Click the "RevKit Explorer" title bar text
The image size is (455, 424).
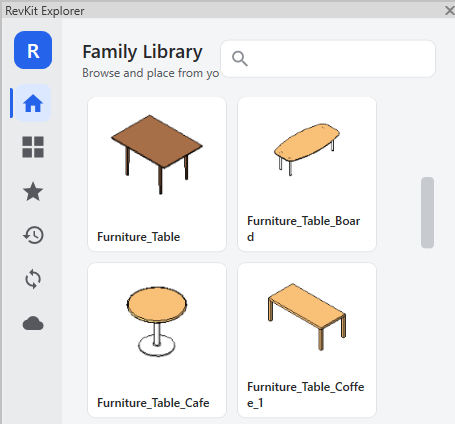45,11
